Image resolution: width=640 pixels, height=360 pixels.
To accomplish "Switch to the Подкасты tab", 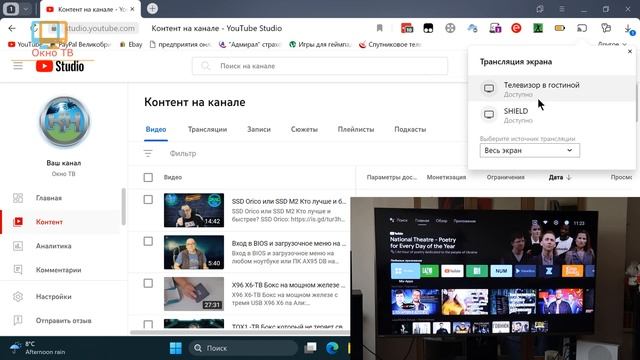I will tap(410, 129).
